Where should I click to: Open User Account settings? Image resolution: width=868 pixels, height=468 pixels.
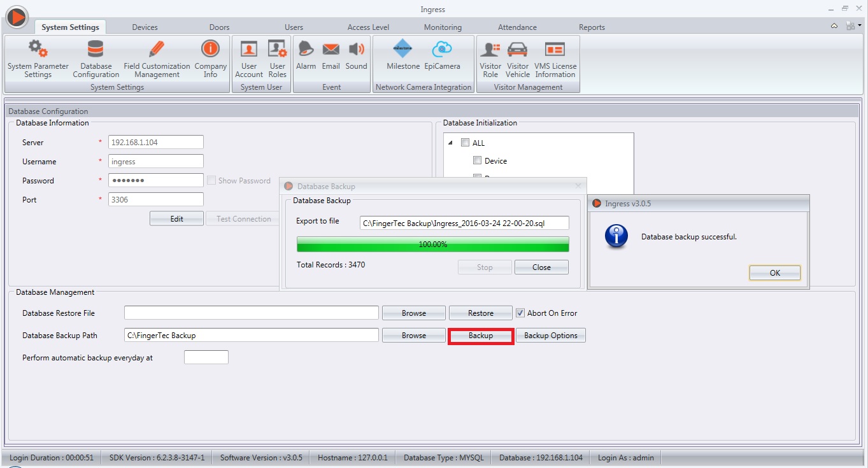249,59
